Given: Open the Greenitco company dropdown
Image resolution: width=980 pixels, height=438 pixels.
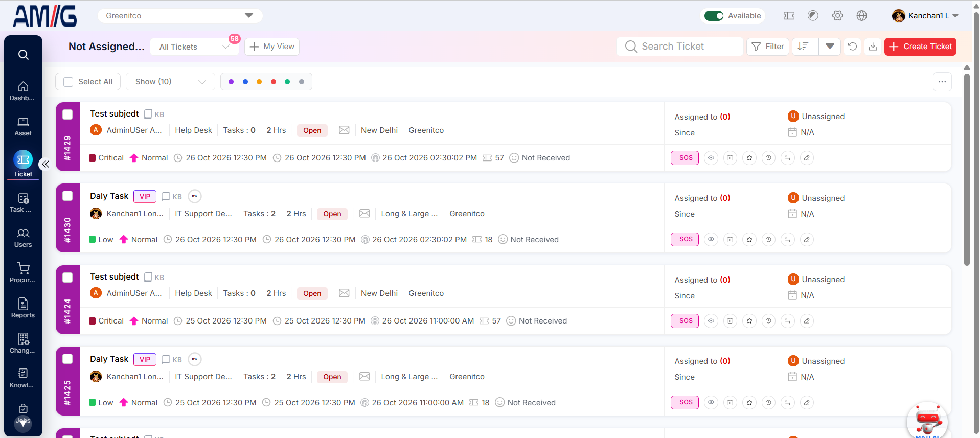Looking at the screenshot, I should (180, 16).
